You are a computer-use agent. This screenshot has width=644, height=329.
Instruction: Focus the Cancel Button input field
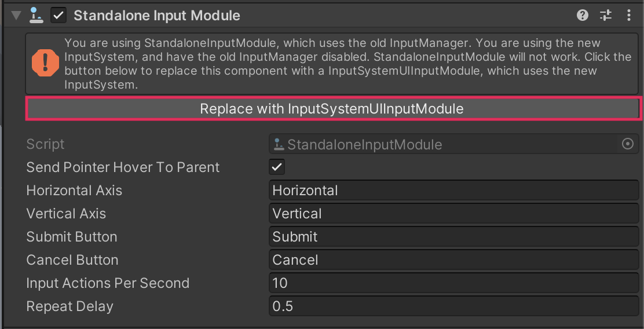click(x=453, y=260)
